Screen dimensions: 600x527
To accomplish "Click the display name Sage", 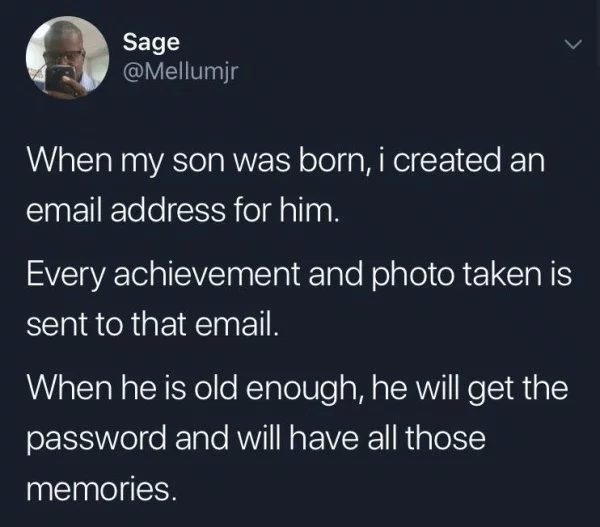I will (x=151, y=42).
